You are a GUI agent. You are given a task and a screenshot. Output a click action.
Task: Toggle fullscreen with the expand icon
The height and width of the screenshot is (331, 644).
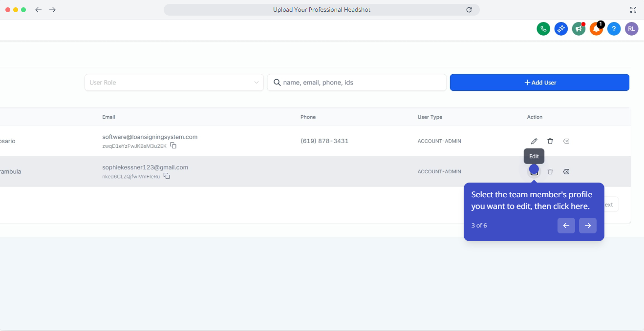[x=633, y=10]
